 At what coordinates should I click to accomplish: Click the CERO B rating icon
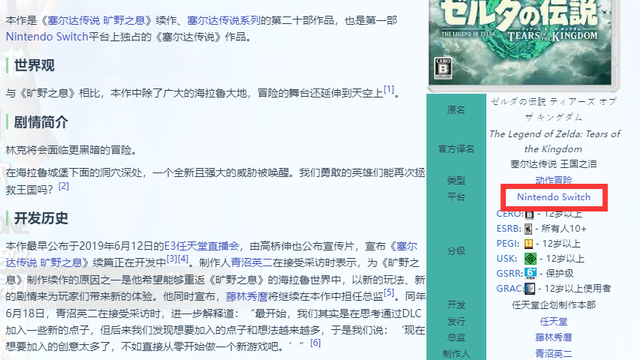[x=529, y=214]
